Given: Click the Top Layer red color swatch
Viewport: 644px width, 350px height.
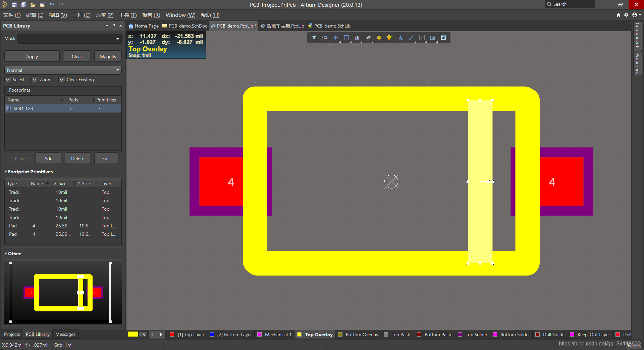Looking at the screenshot, I should pyautogui.click(x=172, y=335).
